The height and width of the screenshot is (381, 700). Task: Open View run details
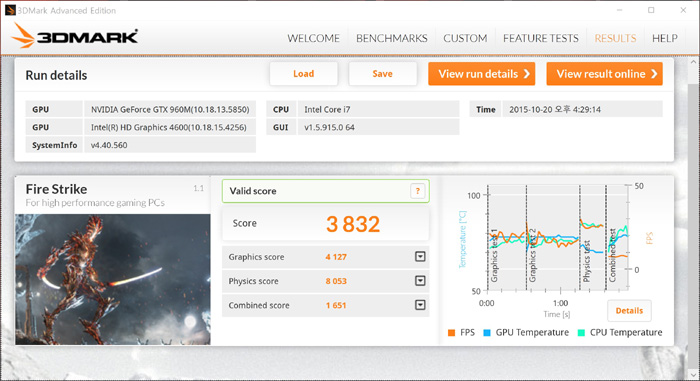pyautogui.click(x=482, y=74)
